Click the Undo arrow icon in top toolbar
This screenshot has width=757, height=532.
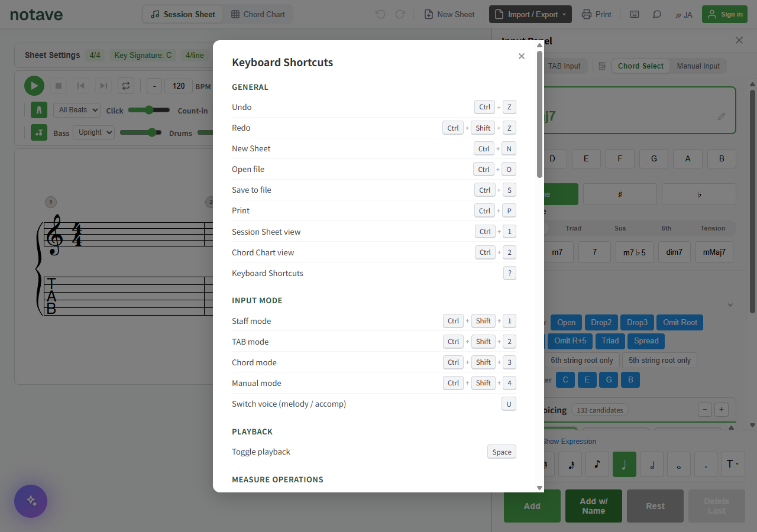(380, 14)
